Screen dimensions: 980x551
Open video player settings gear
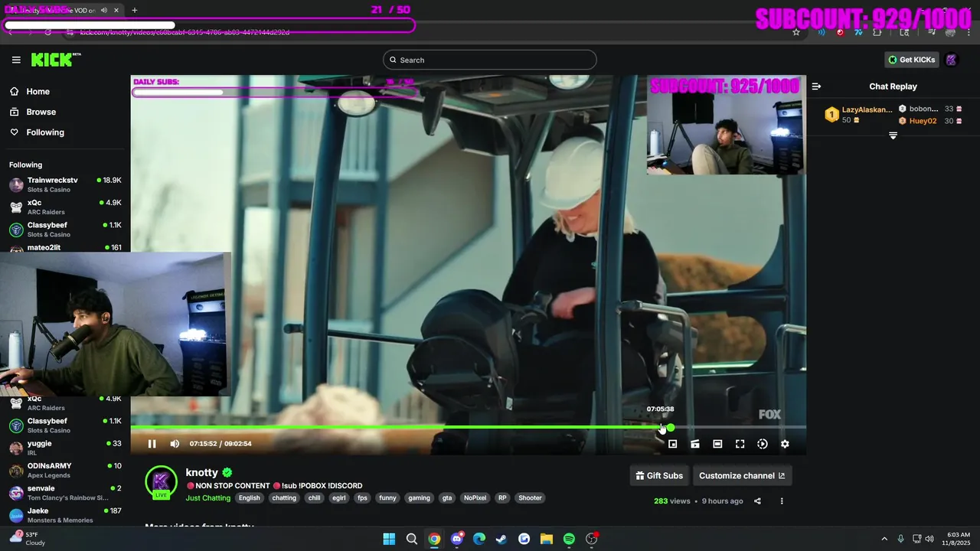(785, 444)
